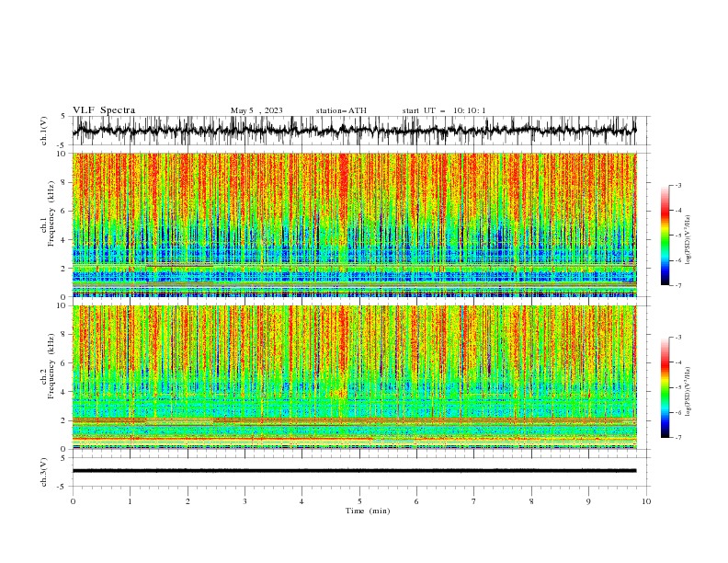
Task: Click the ch.3(V) axis "-5" tick label
Action: (x=63, y=487)
